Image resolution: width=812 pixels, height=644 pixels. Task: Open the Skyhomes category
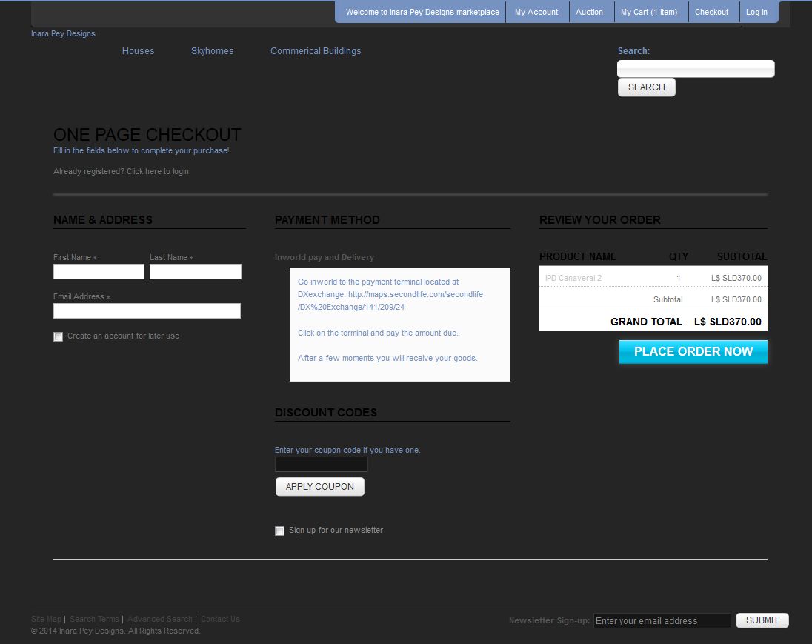pyautogui.click(x=212, y=51)
